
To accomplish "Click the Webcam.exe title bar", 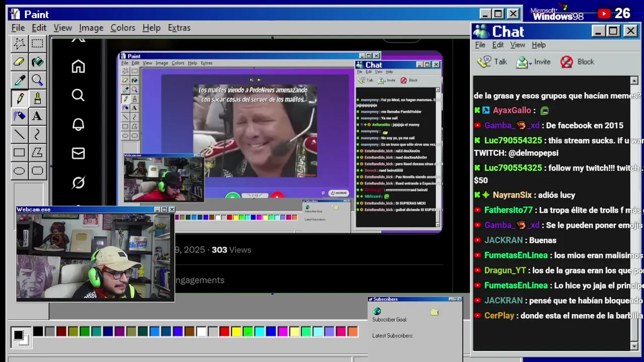I will coord(95,209).
